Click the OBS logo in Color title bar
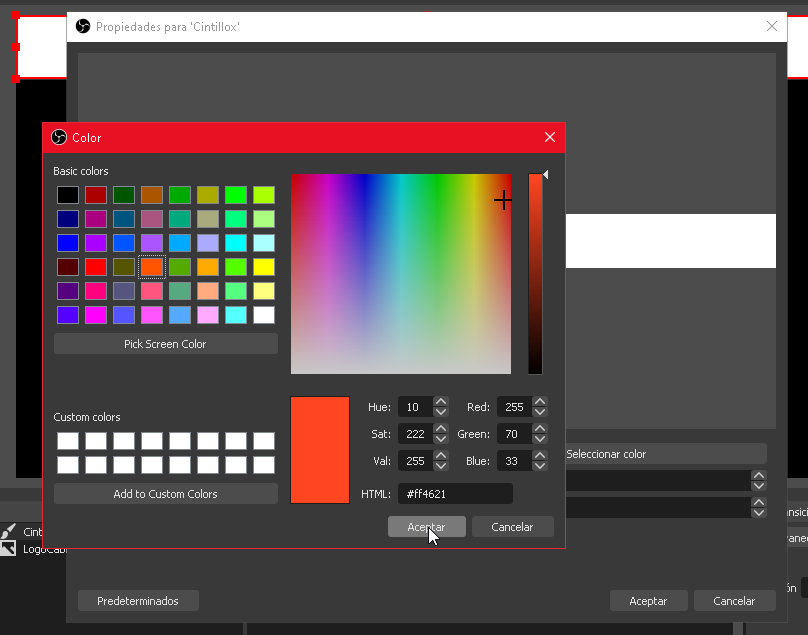The image size is (808, 635). coord(59,137)
